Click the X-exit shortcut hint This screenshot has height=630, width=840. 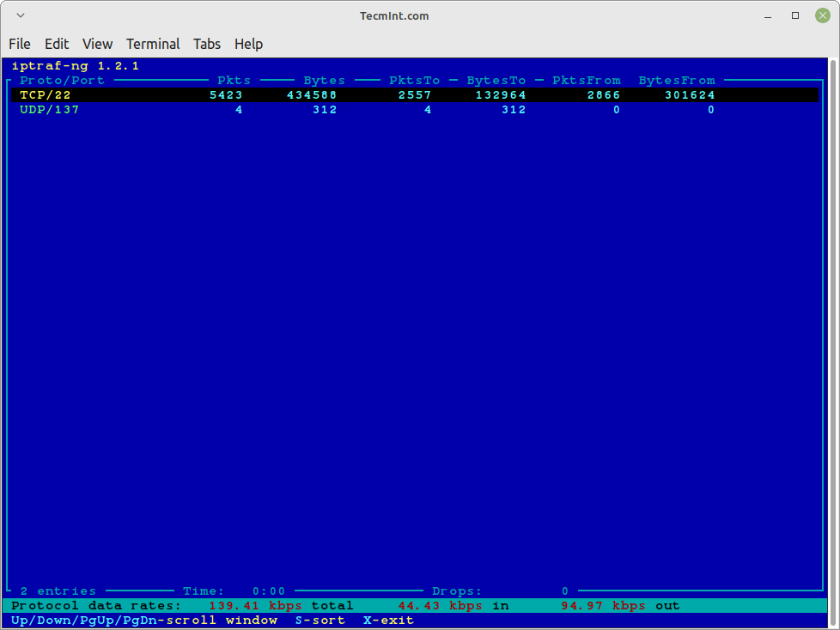[388, 620]
